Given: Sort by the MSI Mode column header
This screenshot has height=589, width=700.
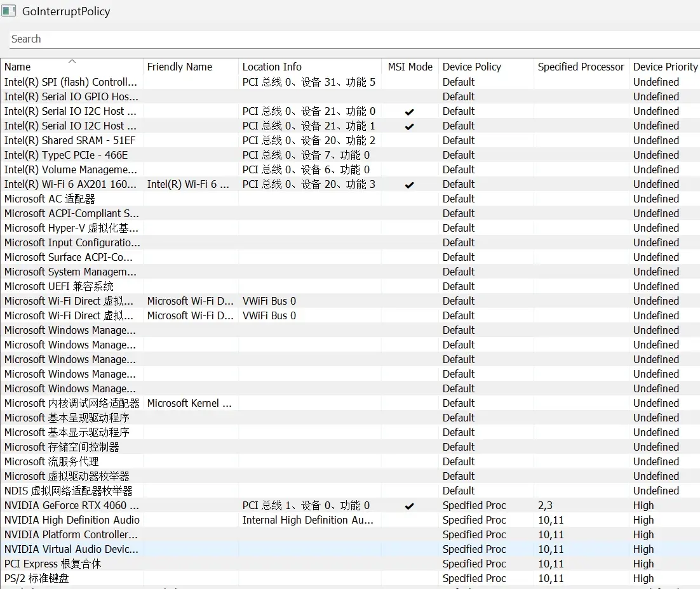Looking at the screenshot, I should [410, 67].
